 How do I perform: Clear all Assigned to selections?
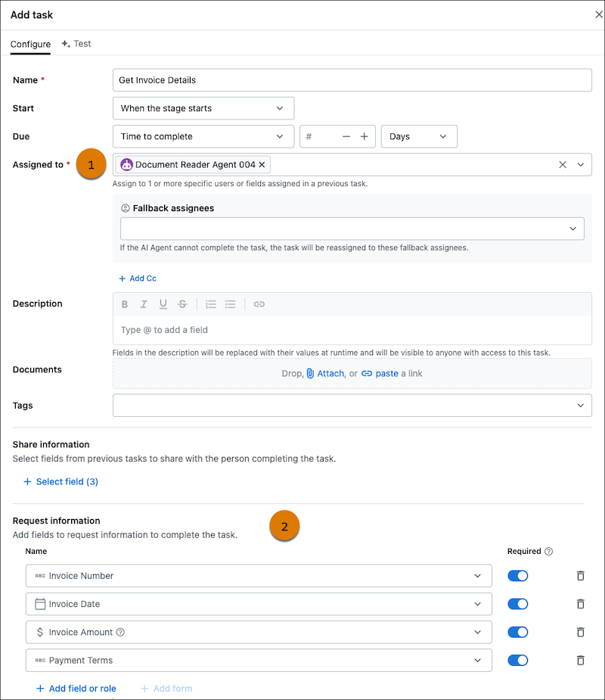[563, 164]
